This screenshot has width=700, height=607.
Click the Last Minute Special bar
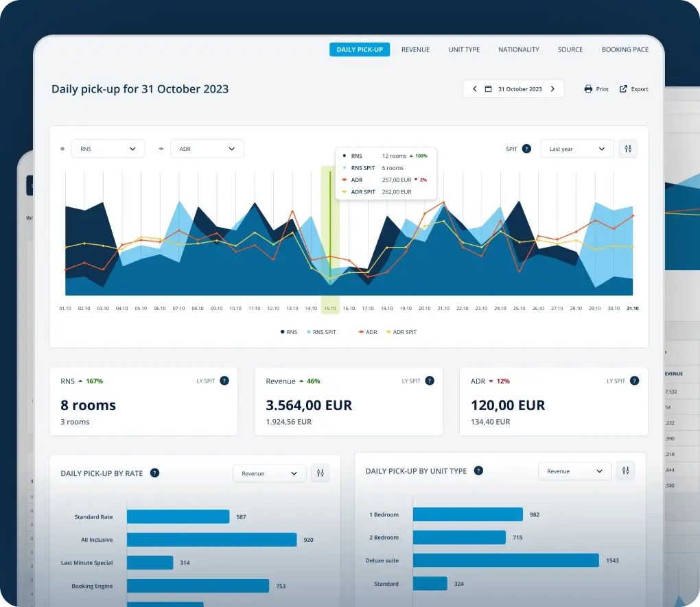pos(150,562)
